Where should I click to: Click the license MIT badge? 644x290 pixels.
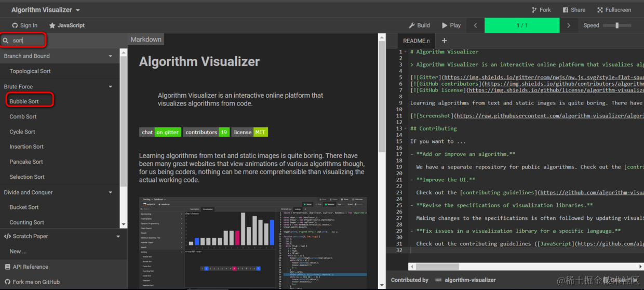click(x=249, y=132)
